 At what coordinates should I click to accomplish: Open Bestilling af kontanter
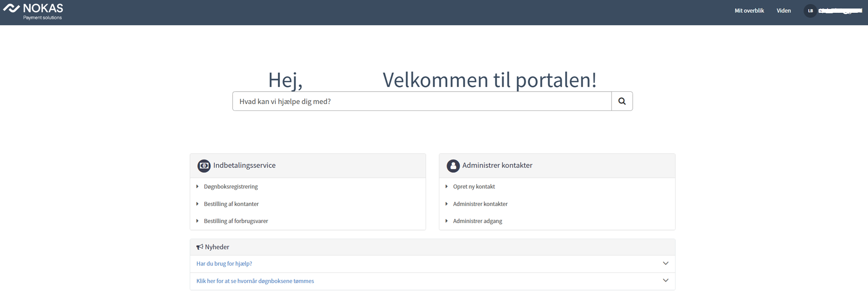click(231, 204)
